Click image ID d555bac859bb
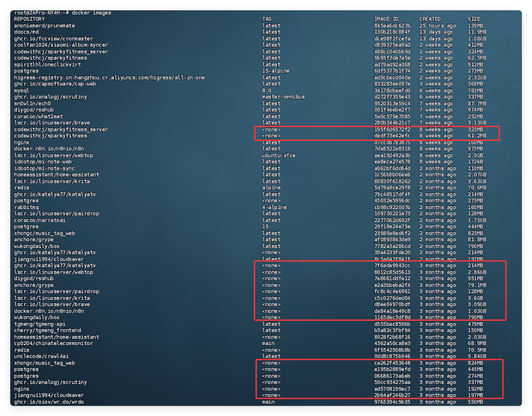This screenshot has height=416, width=532. [x=392, y=324]
